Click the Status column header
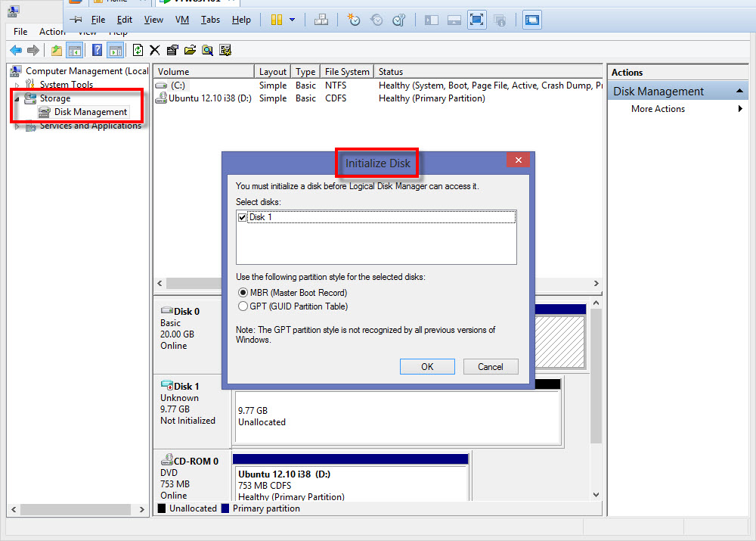The image size is (756, 541). click(488, 71)
